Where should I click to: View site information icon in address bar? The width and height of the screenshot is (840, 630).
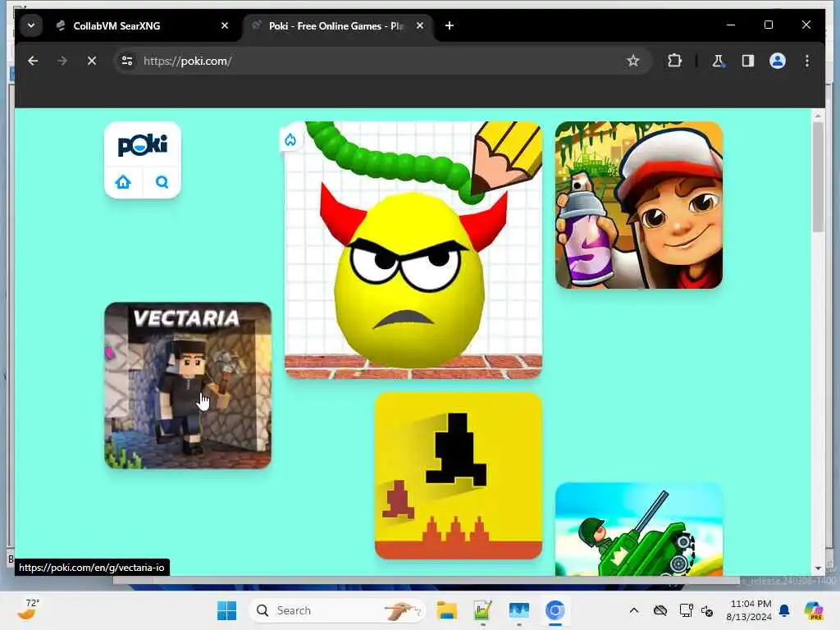coord(127,61)
